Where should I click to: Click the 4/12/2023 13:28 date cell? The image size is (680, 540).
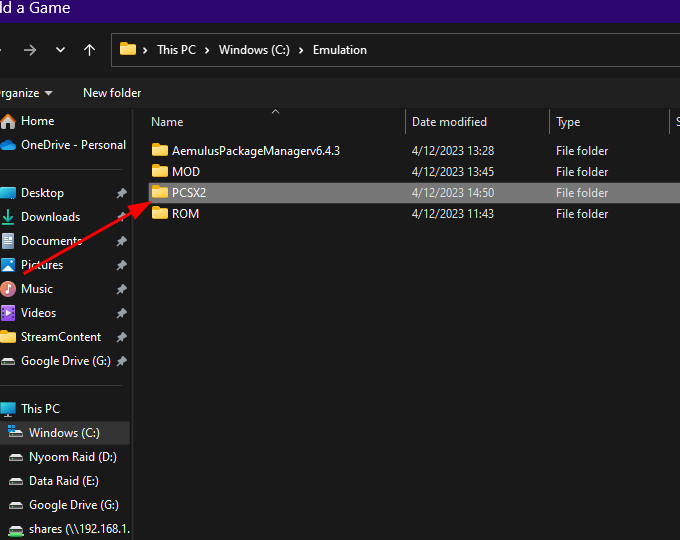coord(453,151)
